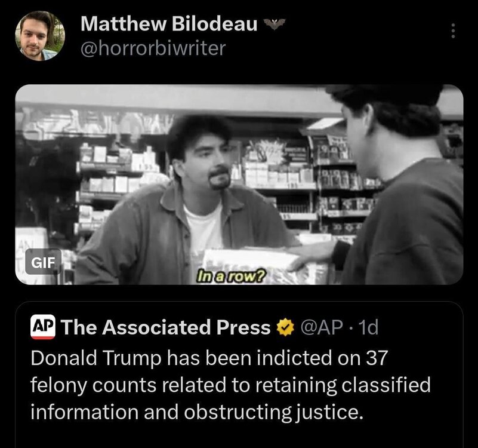Image resolution: width=478 pixels, height=448 pixels.
Task: Click the newspaper stack on the counter
Action: [x=259, y=265]
